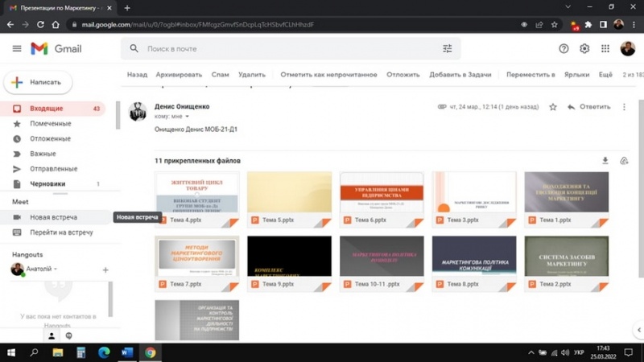The image size is (644, 362).
Task: Click the Написать compose button
Action: pyautogui.click(x=39, y=82)
